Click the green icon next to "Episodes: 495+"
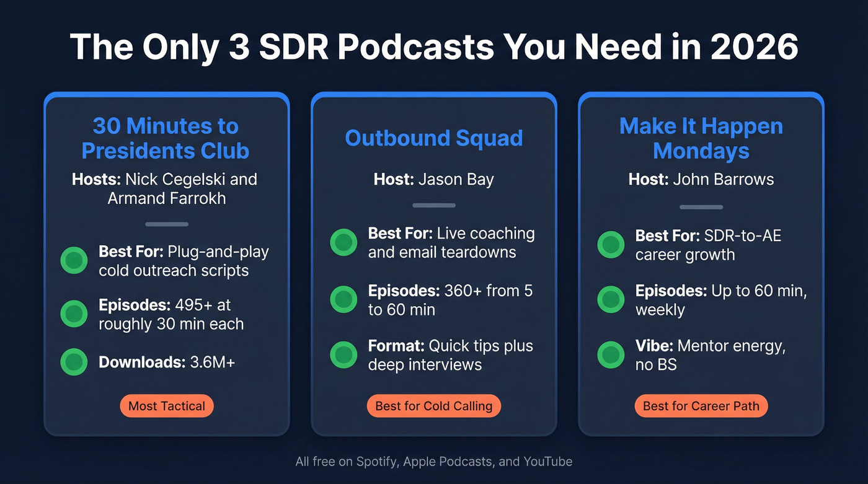The height and width of the screenshot is (484, 868). [x=74, y=314]
